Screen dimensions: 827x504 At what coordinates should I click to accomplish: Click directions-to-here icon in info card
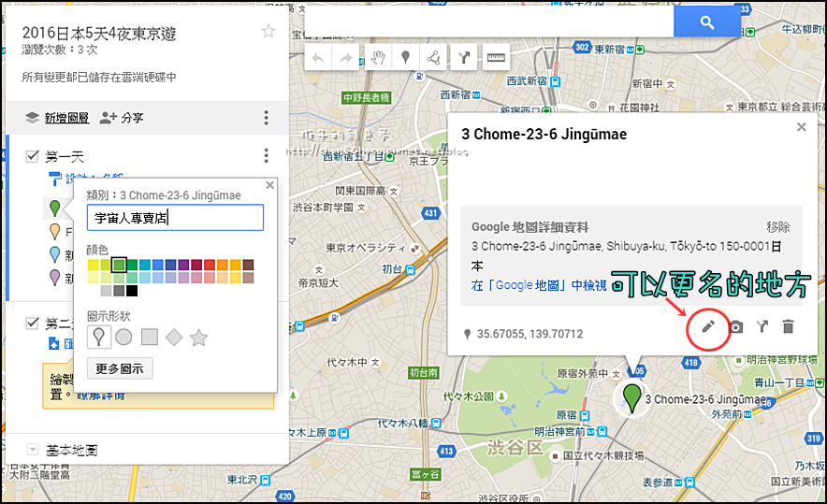(762, 327)
